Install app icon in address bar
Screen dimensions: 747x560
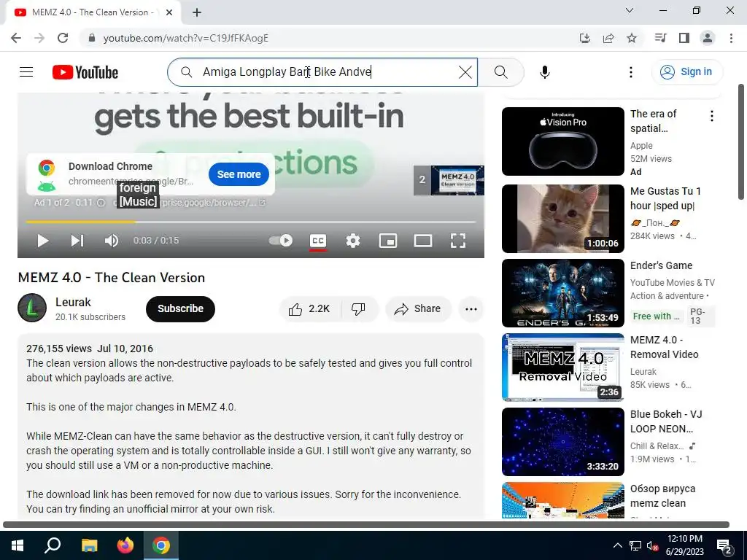pos(584,38)
